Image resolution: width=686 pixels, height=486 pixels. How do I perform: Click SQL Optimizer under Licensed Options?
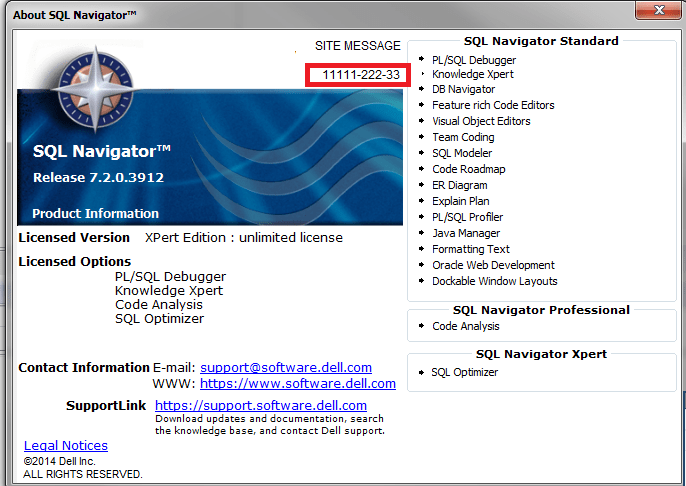pyautogui.click(x=159, y=319)
